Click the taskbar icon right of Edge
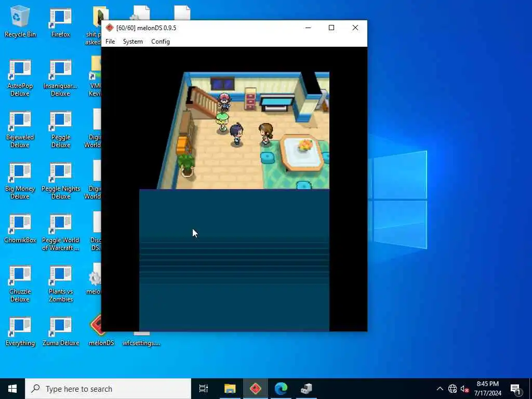Viewport: 532px width, 399px height. pyautogui.click(x=307, y=389)
